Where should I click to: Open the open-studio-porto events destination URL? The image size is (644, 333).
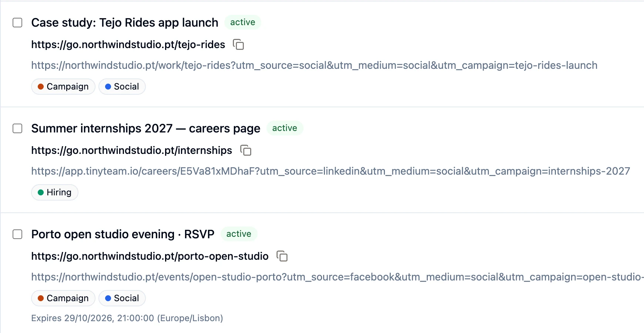(x=338, y=277)
